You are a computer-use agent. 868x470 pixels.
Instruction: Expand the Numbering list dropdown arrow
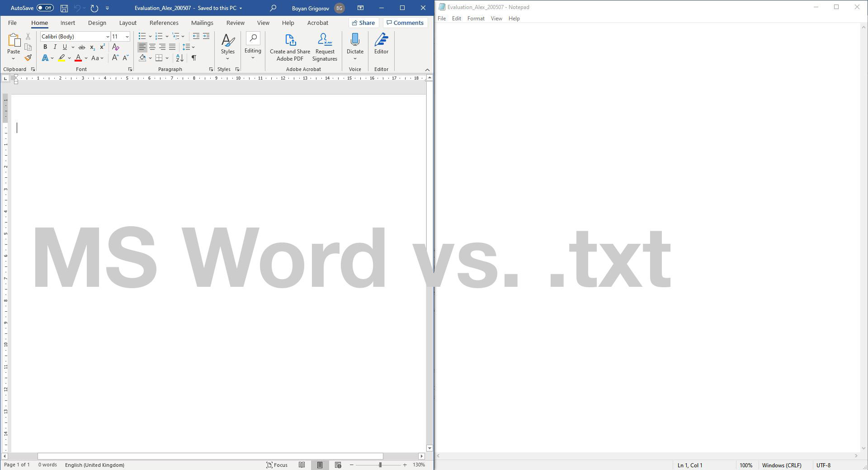pos(167,36)
